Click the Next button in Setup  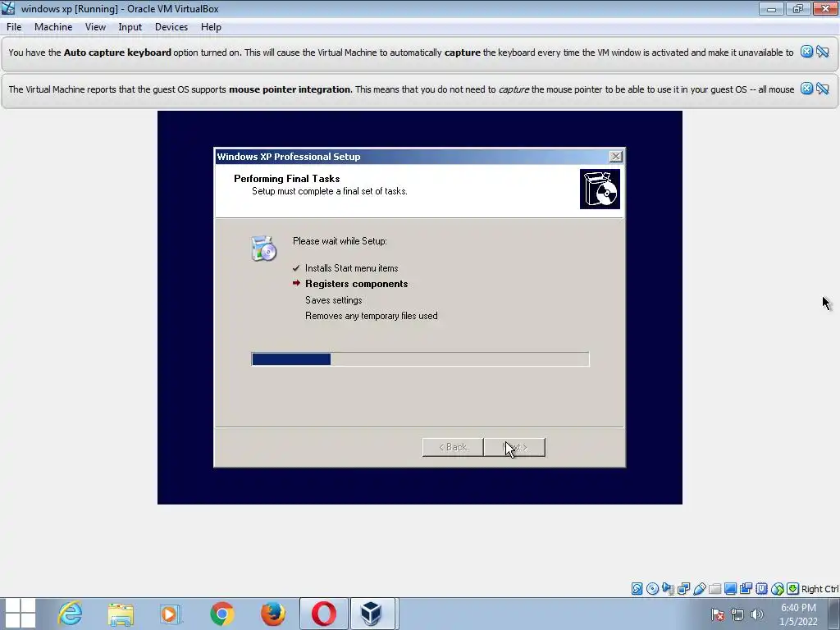coord(515,447)
